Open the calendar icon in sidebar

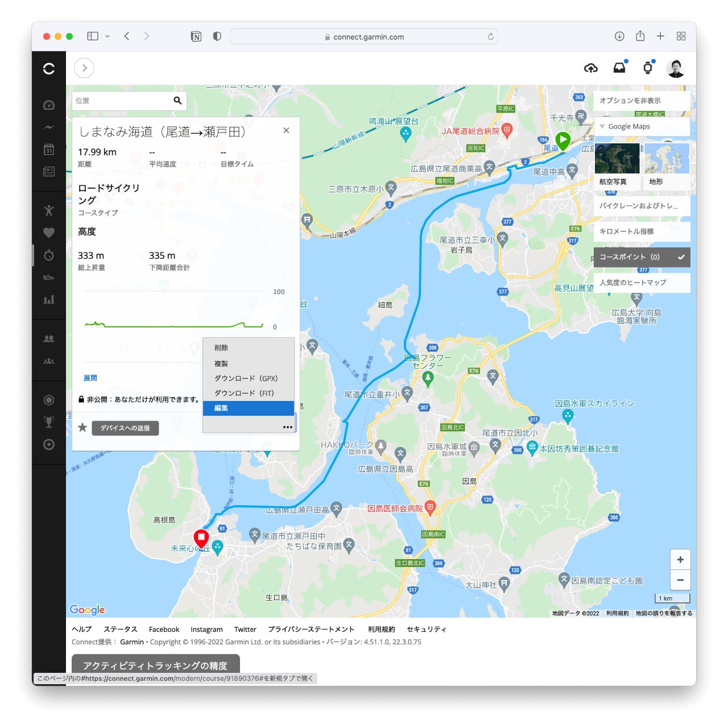tap(49, 150)
